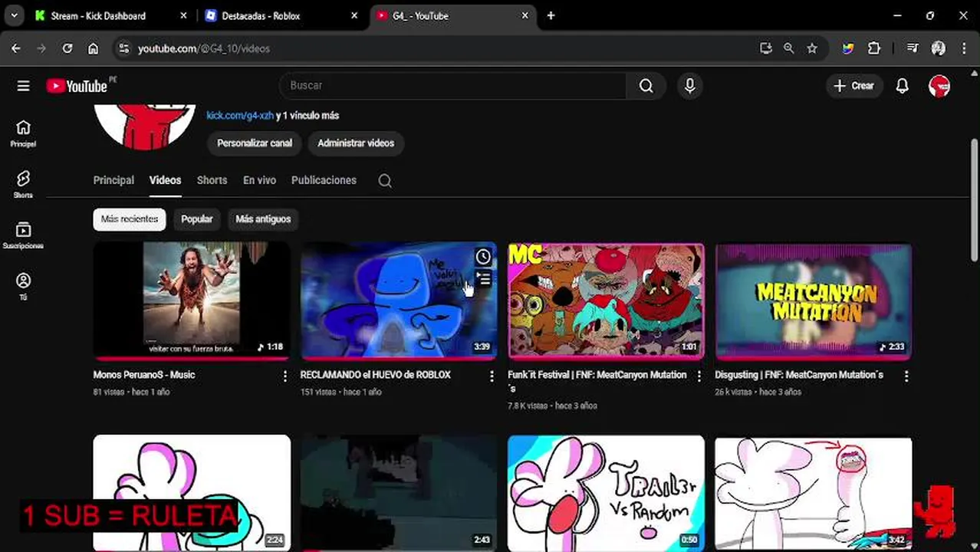Screen dimensions: 980x552
Task: Filter by Más recientes chip
Action: coord(130,219)
